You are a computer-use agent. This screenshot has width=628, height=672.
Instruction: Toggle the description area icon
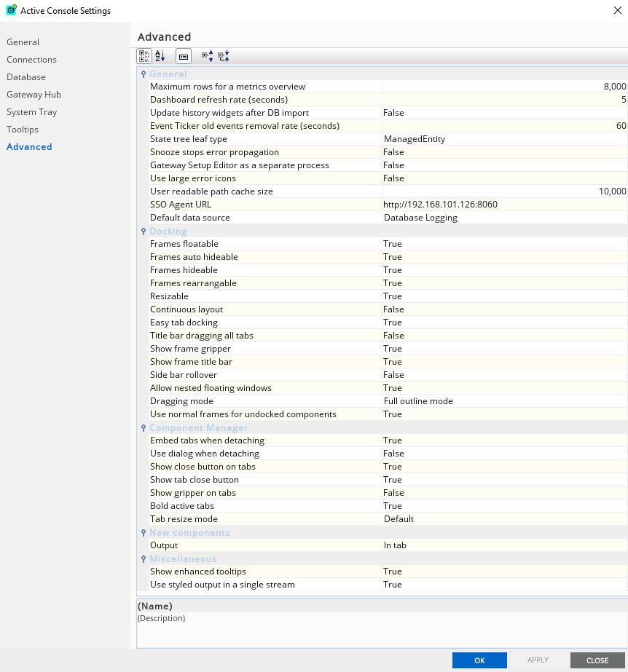(184, 56)
